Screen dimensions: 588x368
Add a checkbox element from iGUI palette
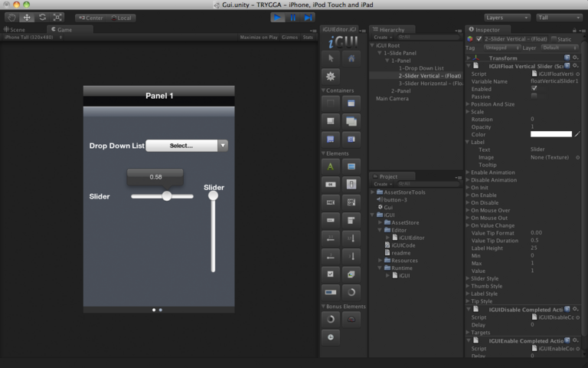[x=331, y=274]
